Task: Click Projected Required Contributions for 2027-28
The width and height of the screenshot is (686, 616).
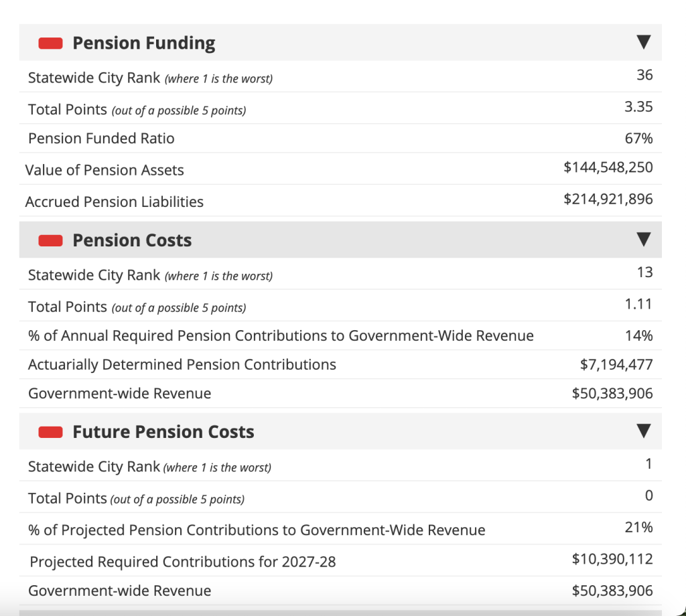Action: 183,562
